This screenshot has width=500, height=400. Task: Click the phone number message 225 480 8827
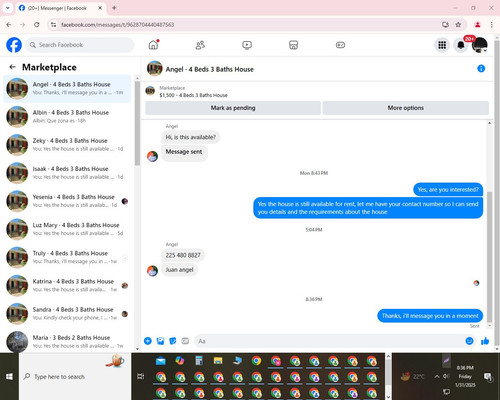coord(183,255)
